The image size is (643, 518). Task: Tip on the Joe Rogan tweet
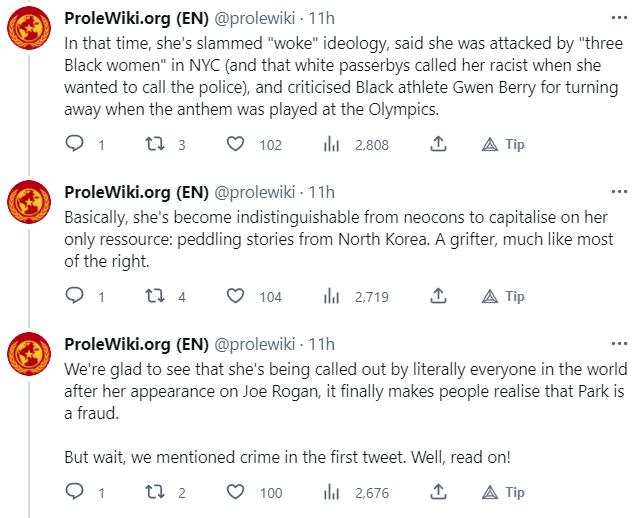click(x=503, y=492)
